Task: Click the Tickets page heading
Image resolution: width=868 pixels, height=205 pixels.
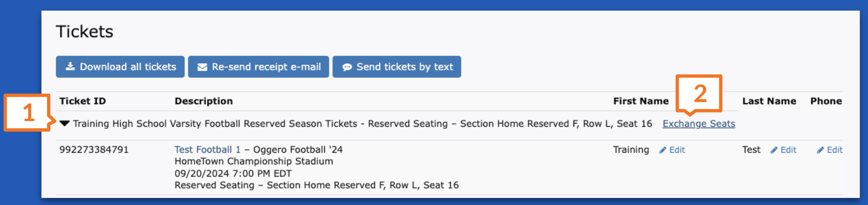Action: coord(85,31)
